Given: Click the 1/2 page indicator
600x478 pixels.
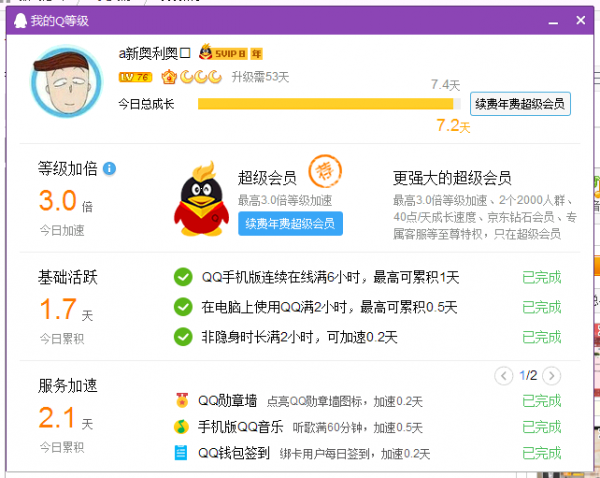Looking at the screenshot, I should (x=528, y=375).
